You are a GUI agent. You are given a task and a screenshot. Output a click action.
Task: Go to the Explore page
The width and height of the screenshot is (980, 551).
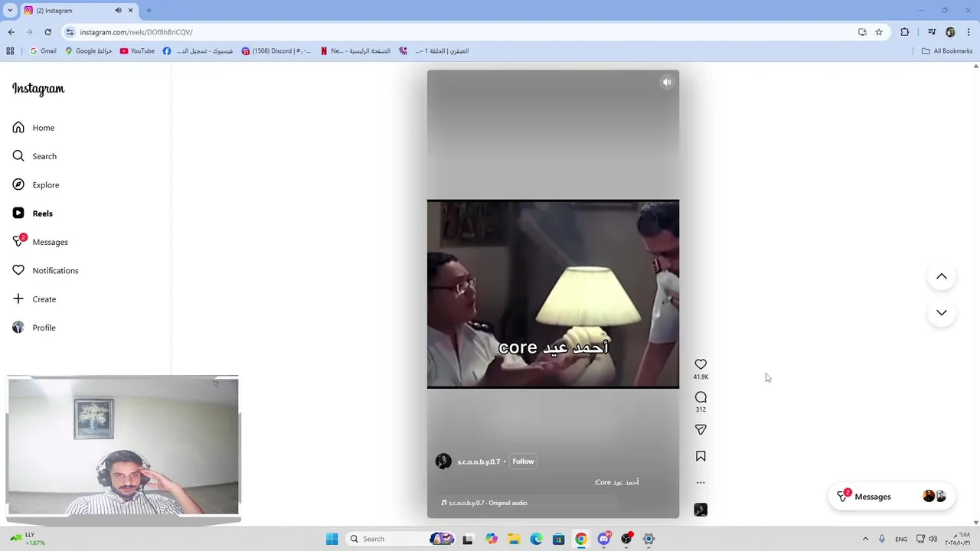pyautogui.click(x=36, y=184)
